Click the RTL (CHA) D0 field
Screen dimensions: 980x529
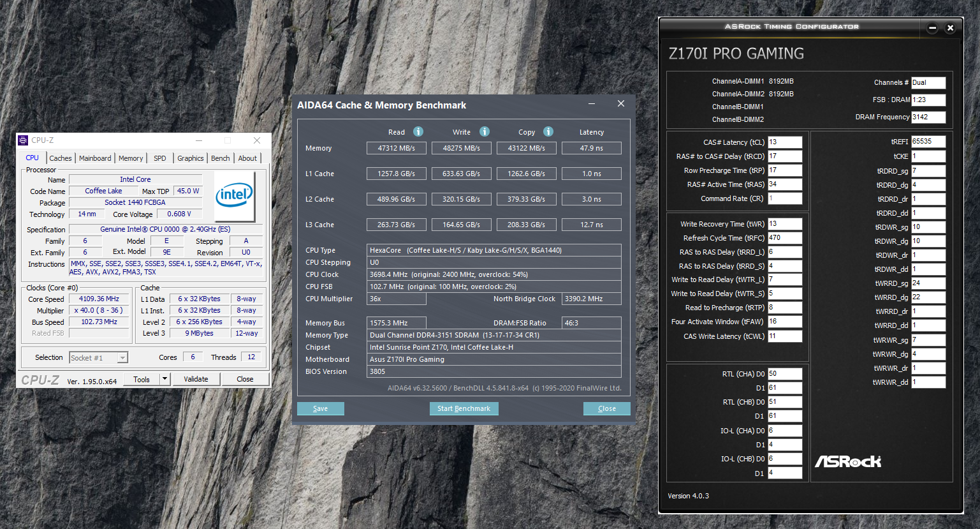tap(785, 374)
